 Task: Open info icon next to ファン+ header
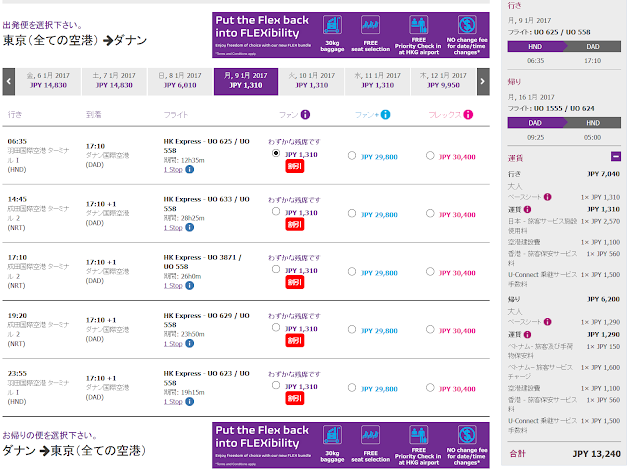click(x=385, y=115)
